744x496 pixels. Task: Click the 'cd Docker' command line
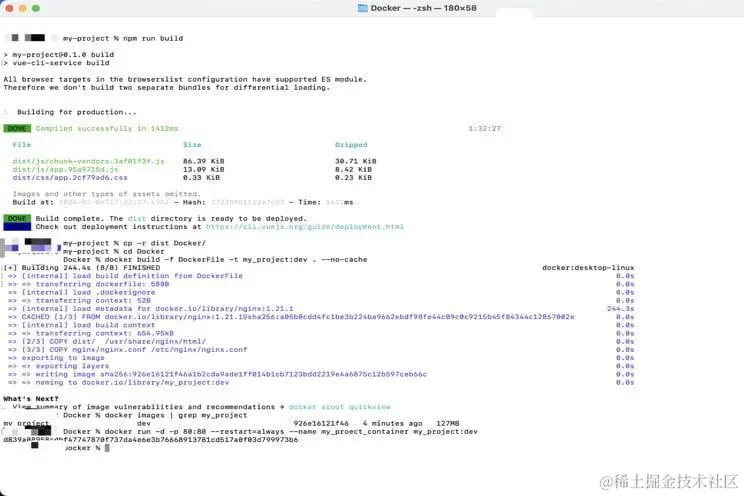[x=144, y=252]
